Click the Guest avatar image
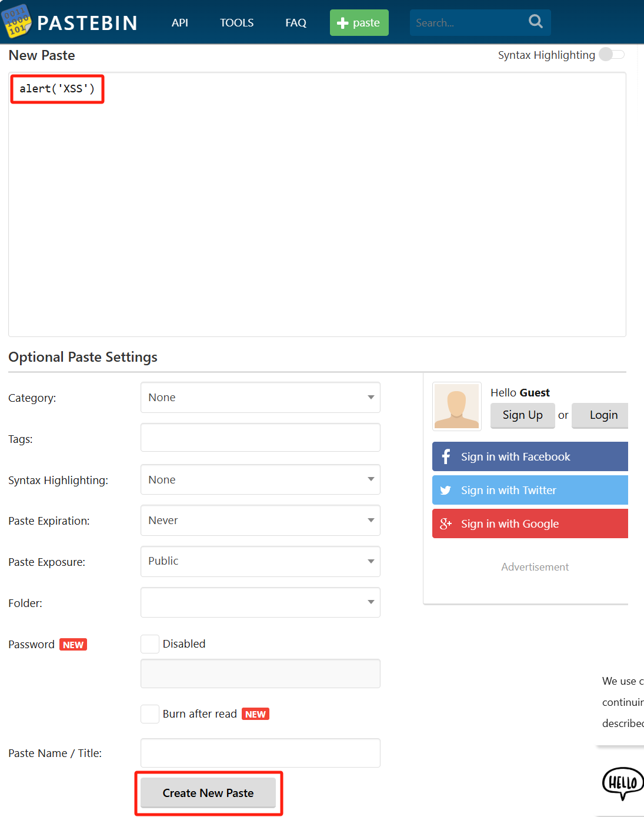The image size is (644, 817). tap(456, 406)
